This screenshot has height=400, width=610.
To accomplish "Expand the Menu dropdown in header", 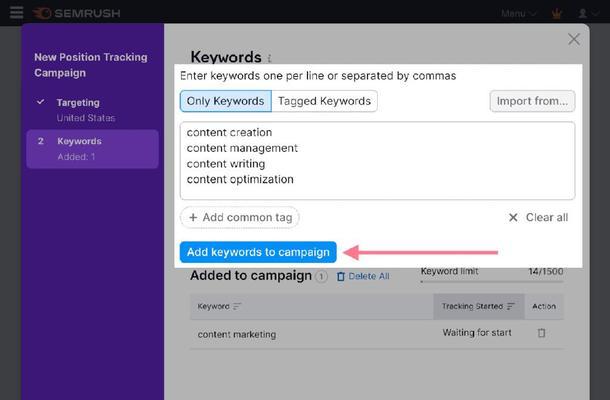I will [x=519, y=14].
